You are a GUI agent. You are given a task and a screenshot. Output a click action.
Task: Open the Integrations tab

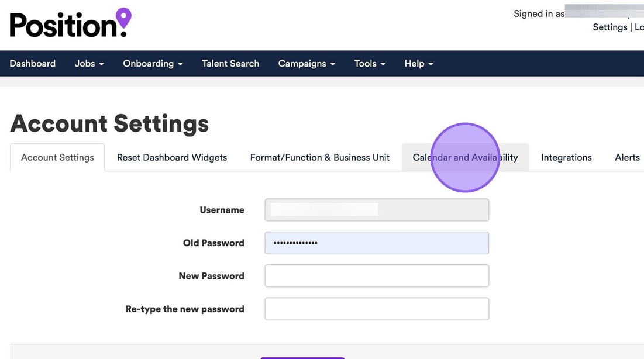click(x=566, y=158)
